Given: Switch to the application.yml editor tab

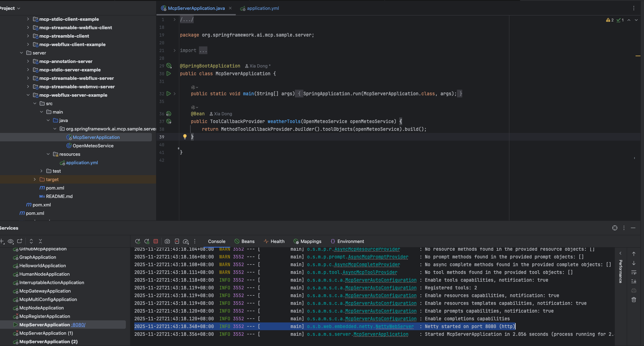Looking at the screenshot, I should (x=263, y=8).
